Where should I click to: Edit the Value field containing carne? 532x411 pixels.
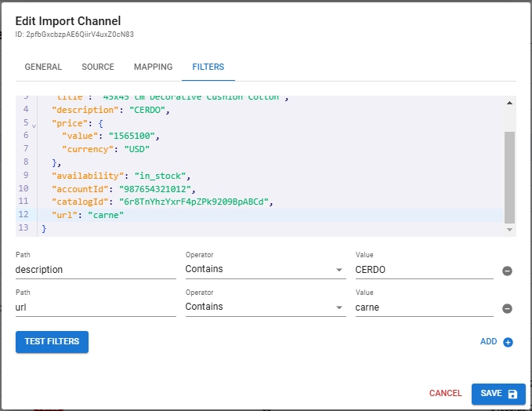(423, 307)
